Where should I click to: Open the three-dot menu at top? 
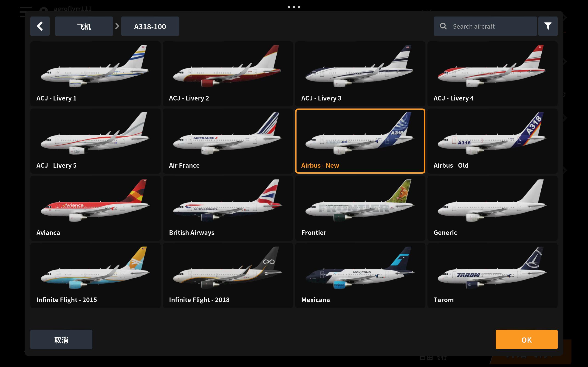click(x=294, y=7)
